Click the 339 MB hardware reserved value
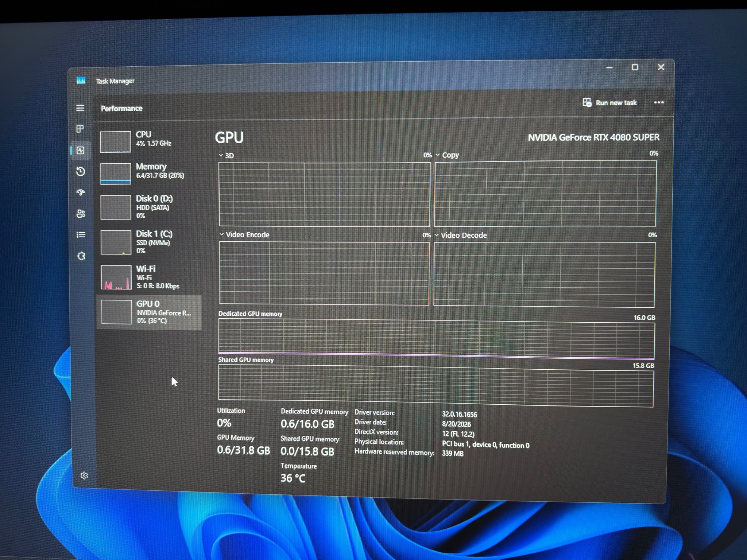Screen dimensions: 747x560 pos(453,454)
